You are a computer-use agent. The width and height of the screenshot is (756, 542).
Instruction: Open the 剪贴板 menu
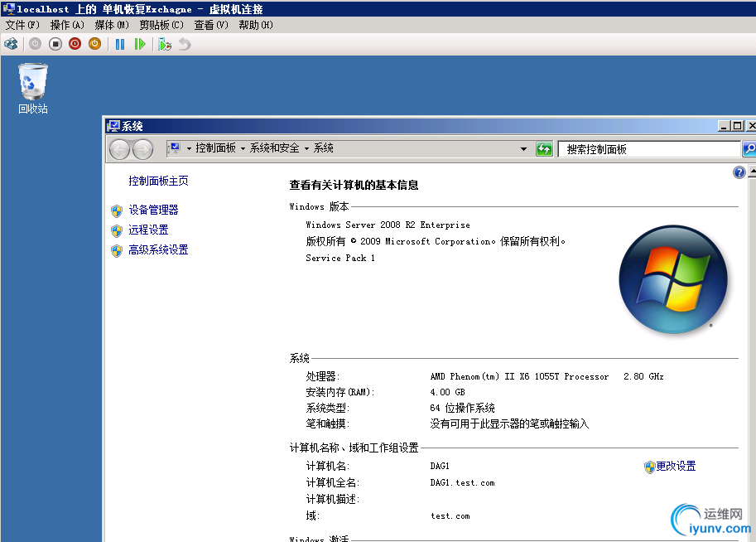161,25
